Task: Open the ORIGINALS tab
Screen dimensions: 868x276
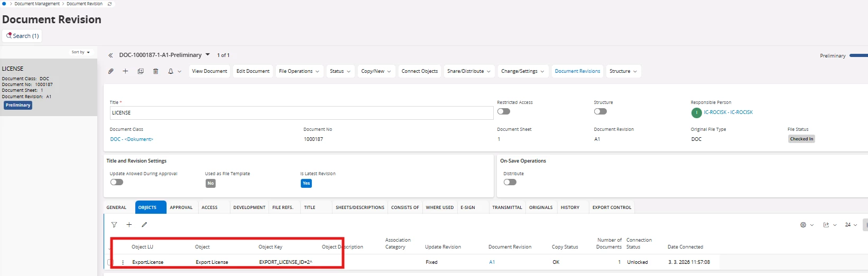Action: coord(541,207)
